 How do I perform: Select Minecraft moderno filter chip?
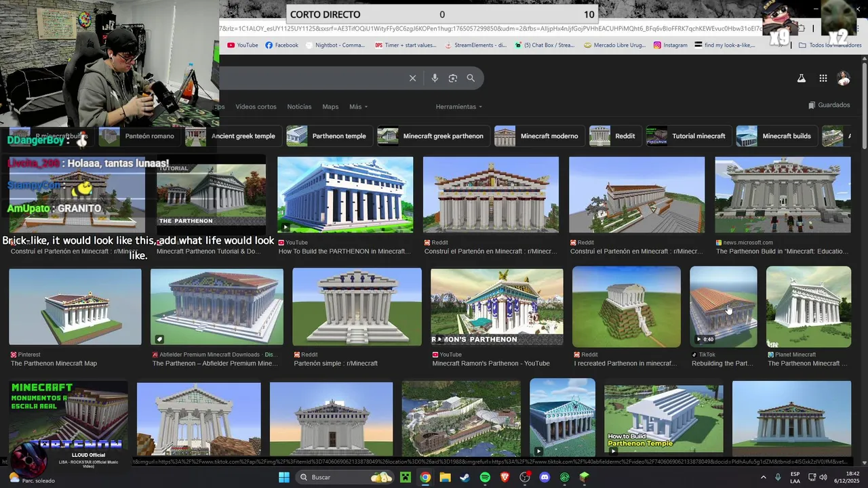point(538,136)
